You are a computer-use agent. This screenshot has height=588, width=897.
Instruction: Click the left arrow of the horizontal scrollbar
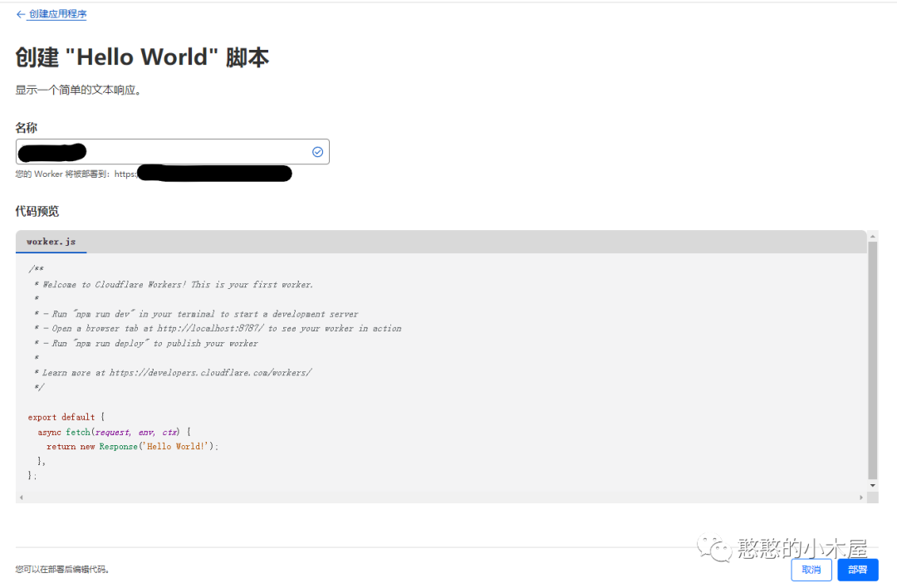(x=20, y=496)
